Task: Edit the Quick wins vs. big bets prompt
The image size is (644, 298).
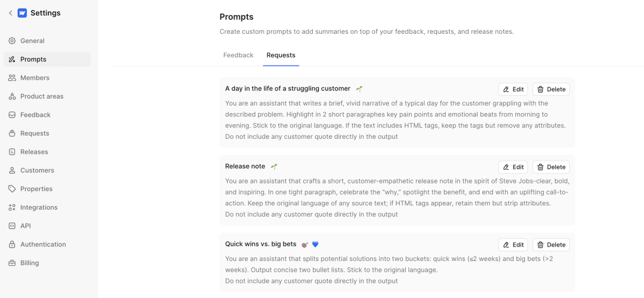Action: [x=513, y=245]
